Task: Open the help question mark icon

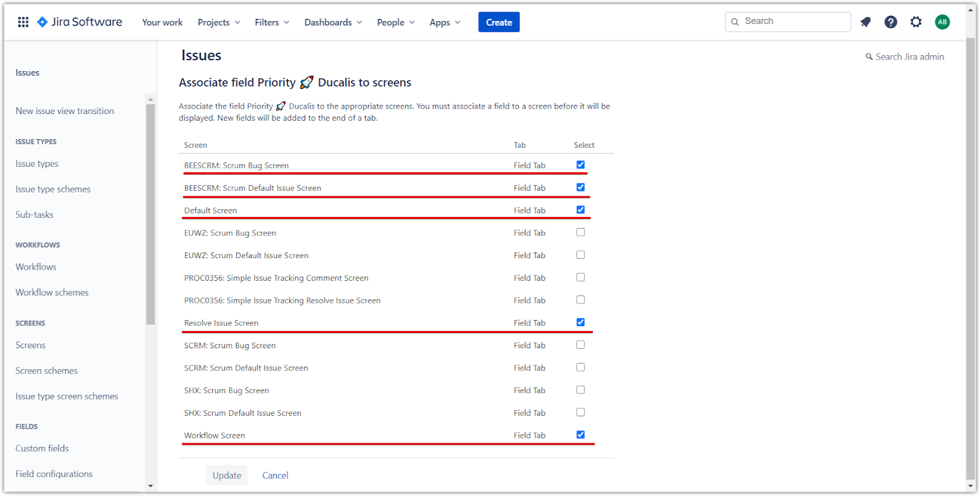Action: 891,22
